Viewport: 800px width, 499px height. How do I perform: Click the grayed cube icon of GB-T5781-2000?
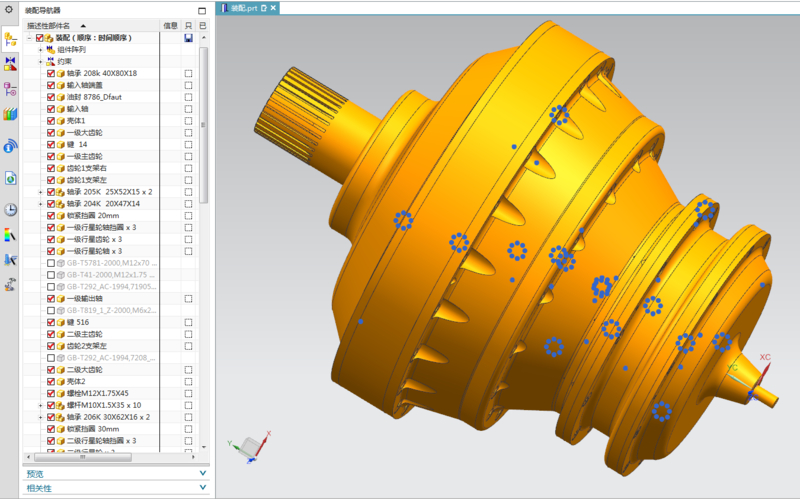(61, 263)
